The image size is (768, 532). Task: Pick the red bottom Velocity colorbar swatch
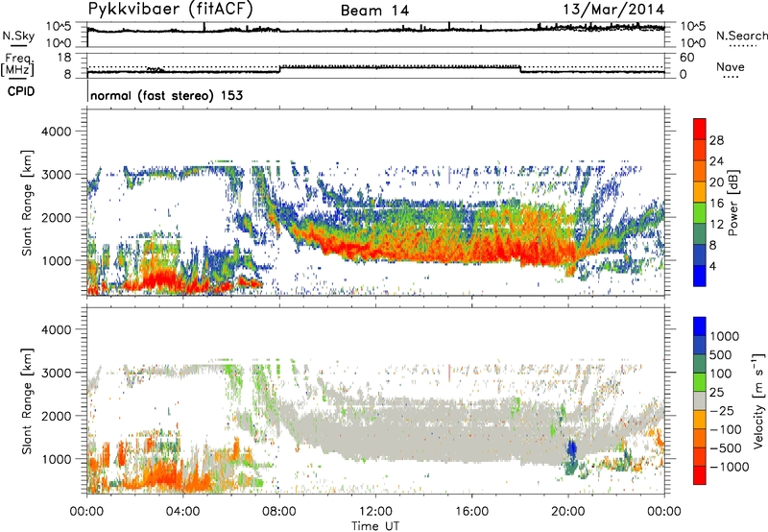700,475
